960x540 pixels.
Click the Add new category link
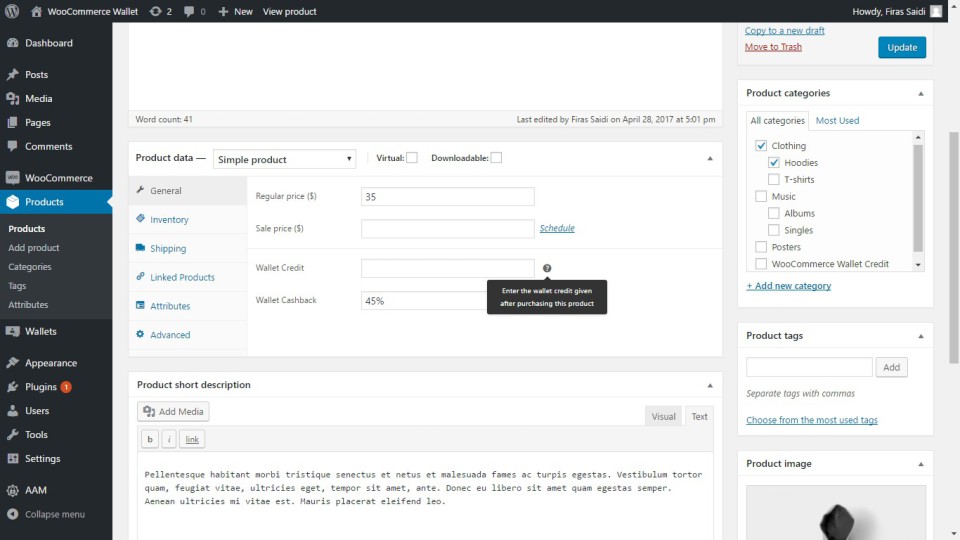click(788, 286)
